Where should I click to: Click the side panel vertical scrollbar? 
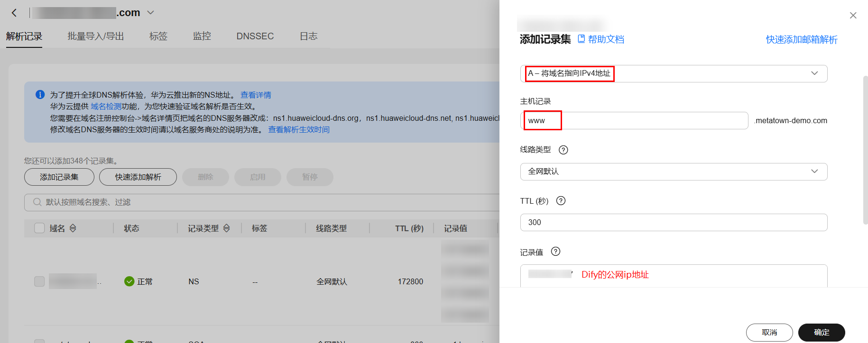coord(866,150)
